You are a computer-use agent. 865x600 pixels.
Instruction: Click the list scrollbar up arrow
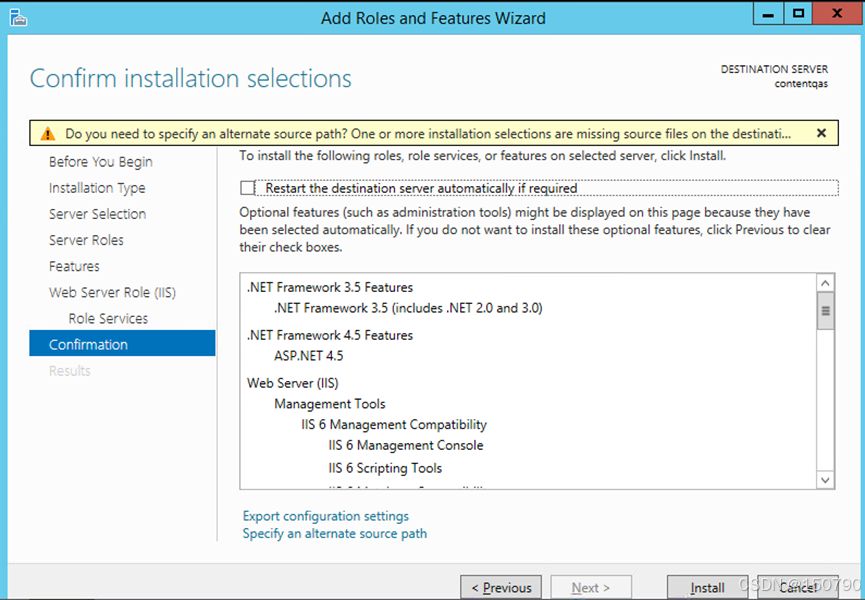(x=825, y=283)
